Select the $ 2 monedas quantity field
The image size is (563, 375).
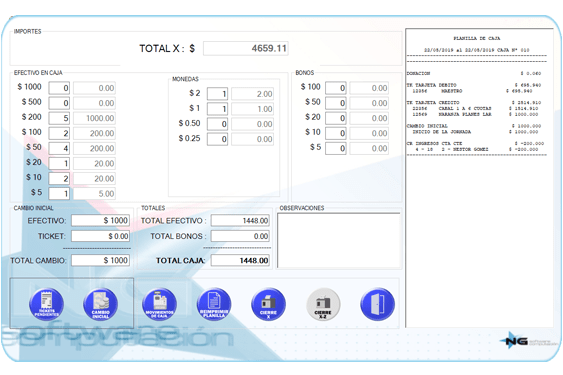point(217,94)
